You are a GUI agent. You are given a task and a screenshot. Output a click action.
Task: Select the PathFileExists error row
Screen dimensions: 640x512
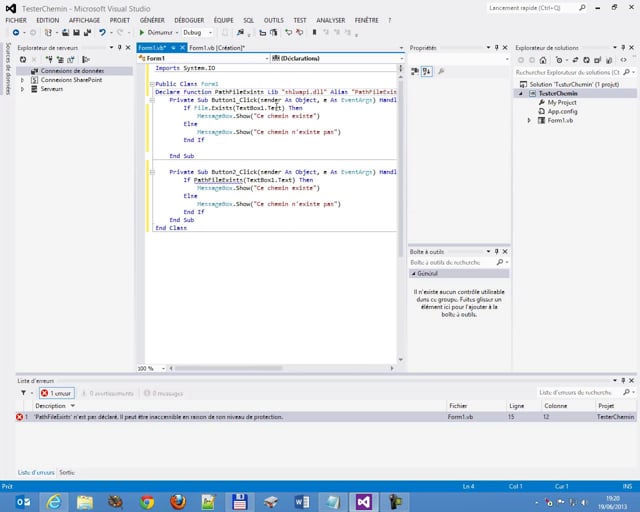click(326, 417)
